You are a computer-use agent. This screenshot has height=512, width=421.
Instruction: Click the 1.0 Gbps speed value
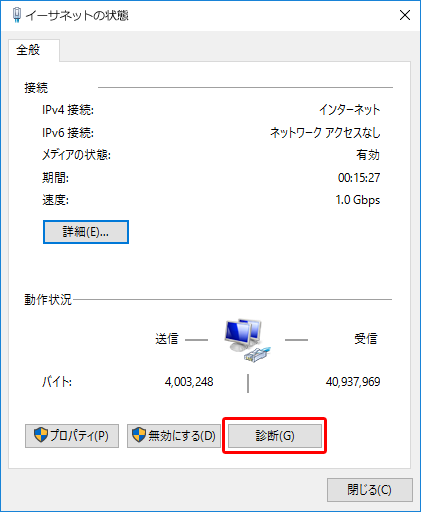coord(358,200)
